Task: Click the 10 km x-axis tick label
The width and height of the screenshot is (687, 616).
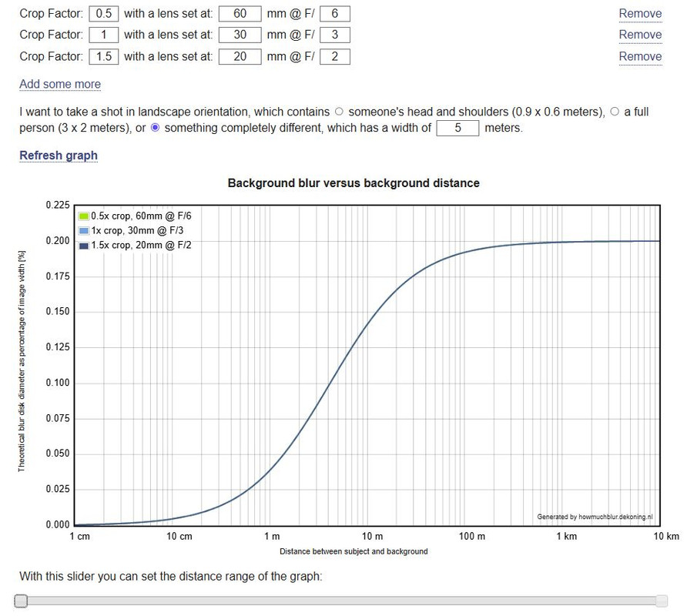Action: [x=666, y=536]
